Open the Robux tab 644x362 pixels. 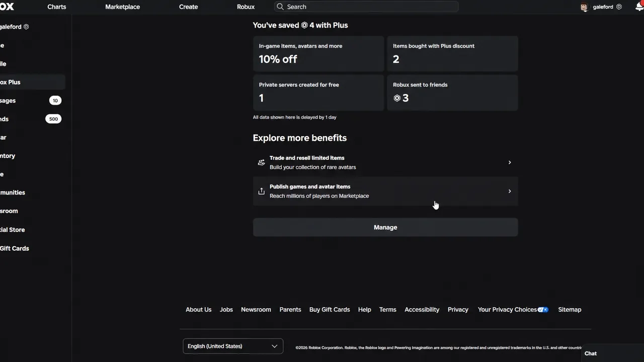pos(246,7)
